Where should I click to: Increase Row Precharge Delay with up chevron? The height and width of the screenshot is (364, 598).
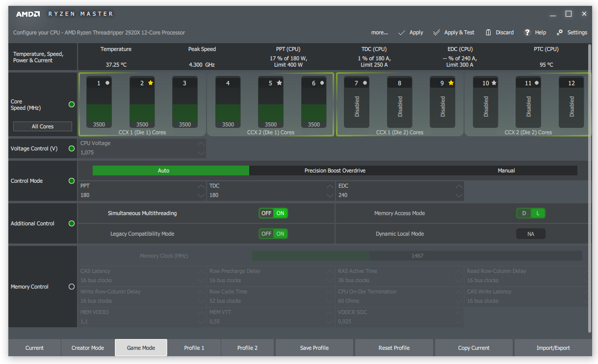click(330, 271)
